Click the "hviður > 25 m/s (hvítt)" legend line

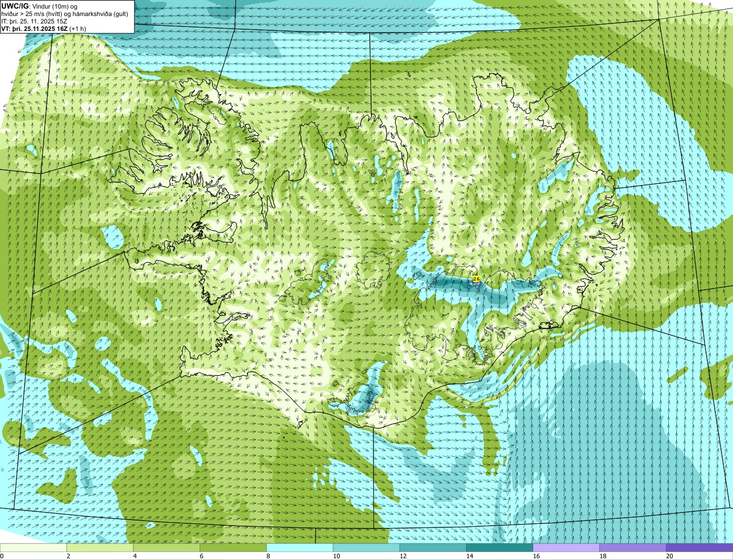coord(65,14)
